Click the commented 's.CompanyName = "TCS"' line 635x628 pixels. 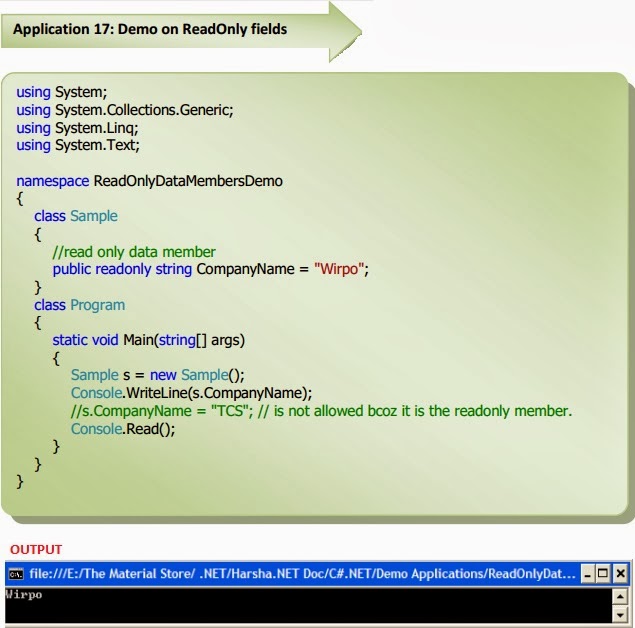(x=322, y=411)
